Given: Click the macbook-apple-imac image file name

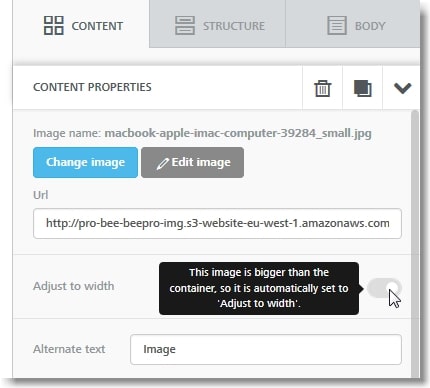Looking at the screenshot, I should [238, 133].
